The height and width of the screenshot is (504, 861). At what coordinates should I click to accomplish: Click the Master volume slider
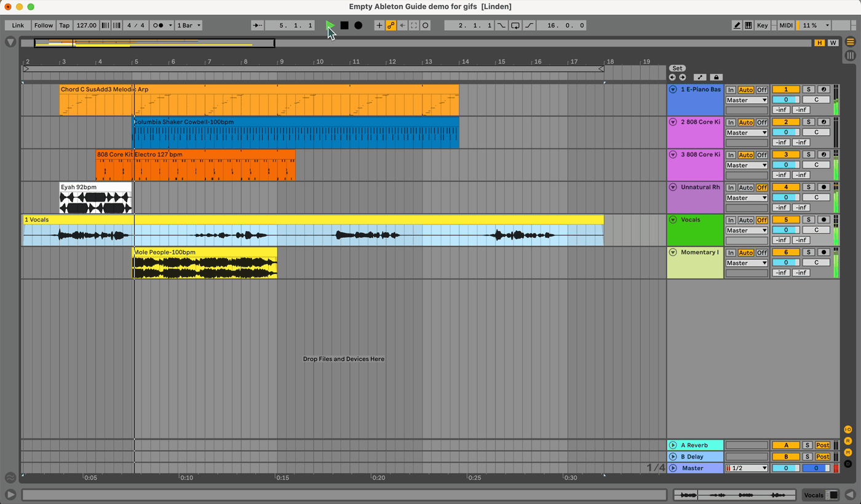(786, 468)
